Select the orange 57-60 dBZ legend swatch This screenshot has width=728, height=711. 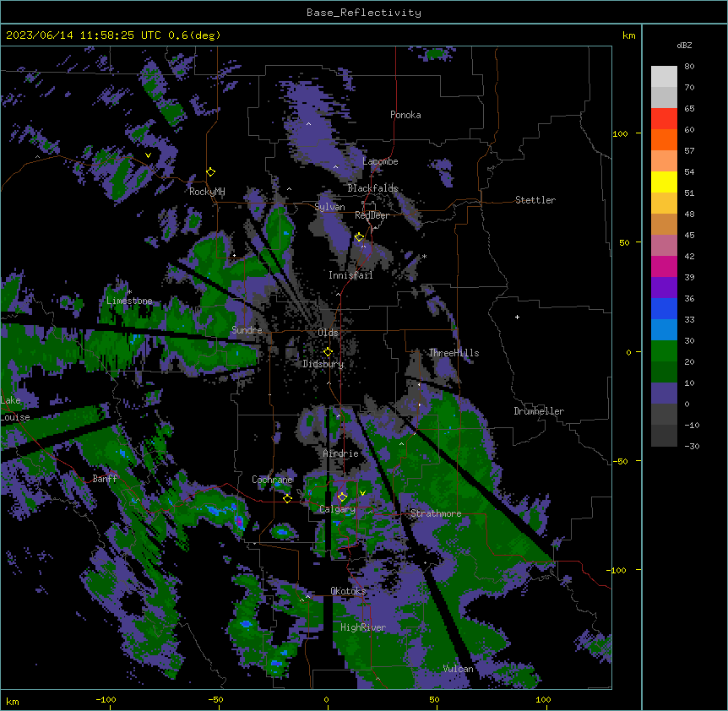(664, 139)
